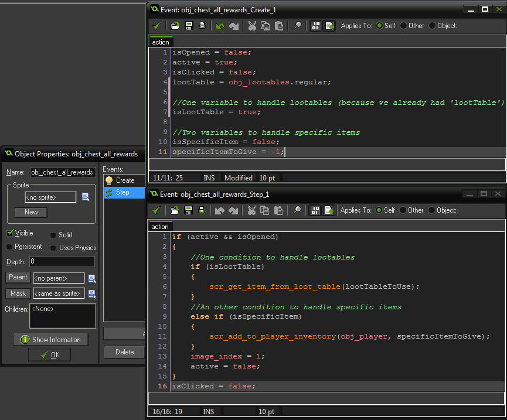The image size is (507, 420).
Task: Toggle the Visible checkbox
Action: pyautogui.click(x=10, y=233)
